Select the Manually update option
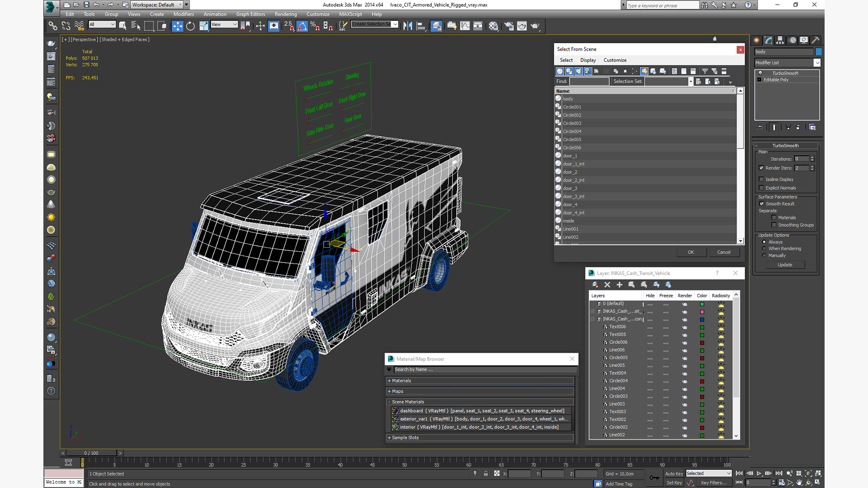Screen dimensions: 868x488 [764, 255]
